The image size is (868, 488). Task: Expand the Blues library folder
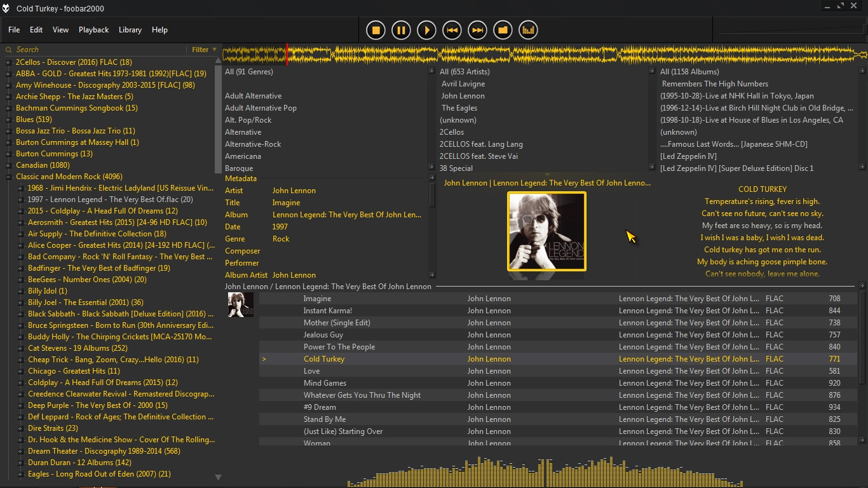tap(9, 119)
